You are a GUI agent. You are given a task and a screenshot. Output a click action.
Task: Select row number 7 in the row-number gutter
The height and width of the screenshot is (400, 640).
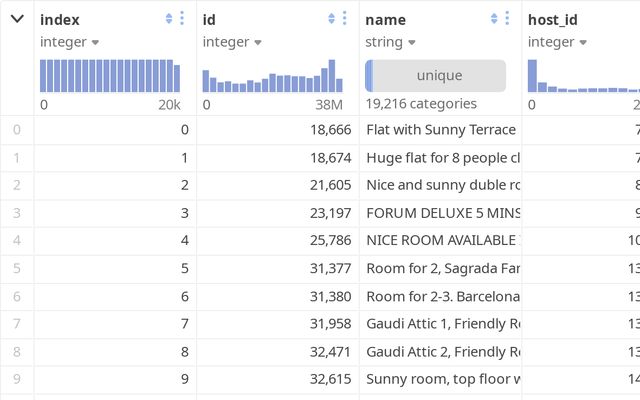click(x=17, y=324)
